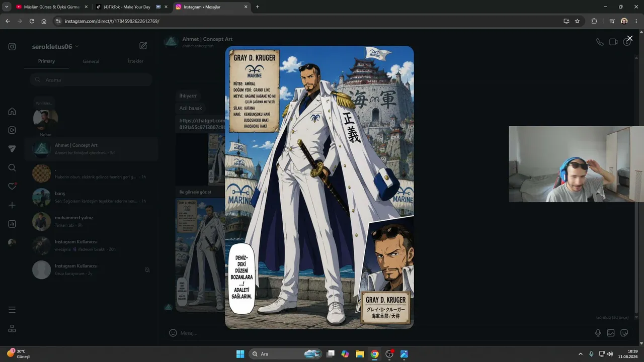
Task: Open the sidebar Search magnifier icon
Action: (x=12, y=167)
